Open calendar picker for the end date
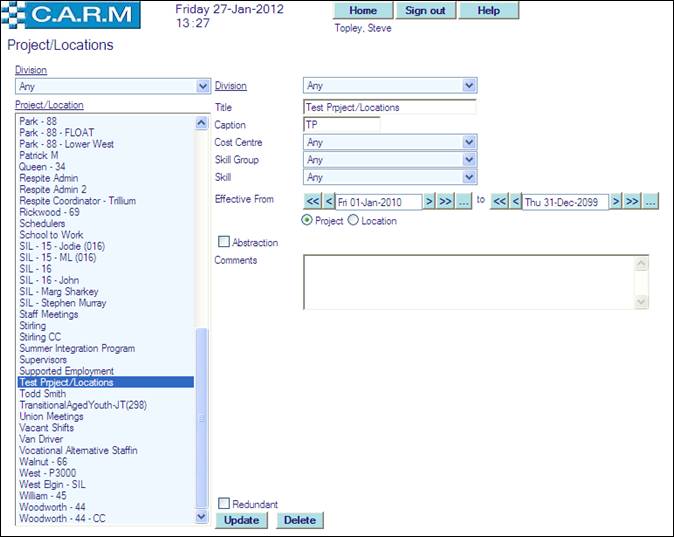 (x=650, y=201)
